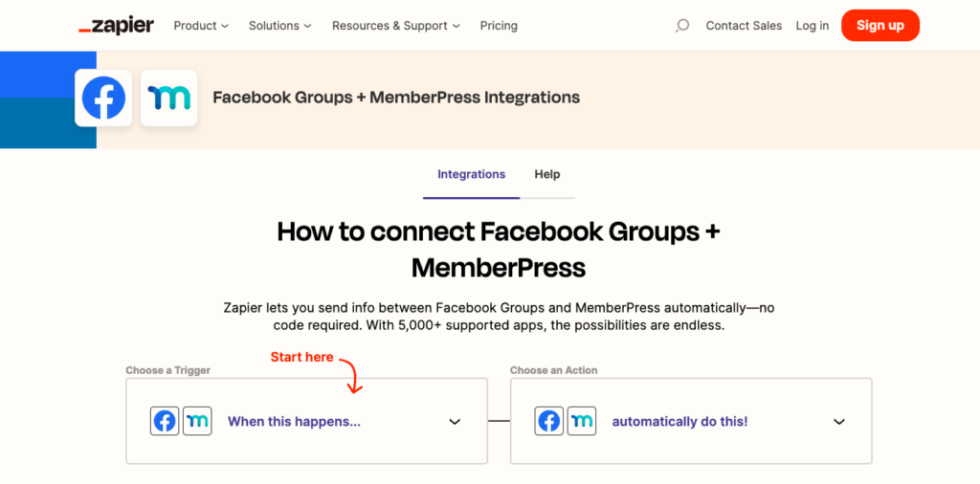980x484 pixels.
Task: Expand the Product menu
Action: (201, 26)
